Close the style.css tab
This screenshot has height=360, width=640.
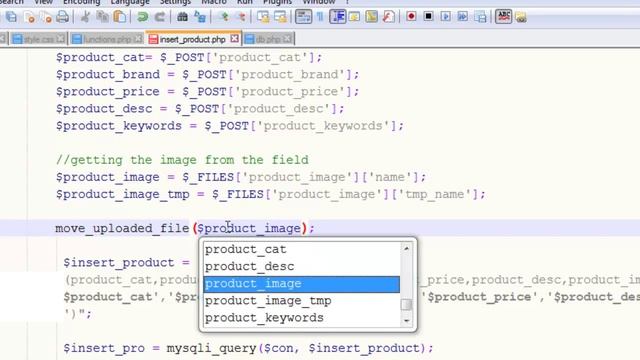[60, 39]
